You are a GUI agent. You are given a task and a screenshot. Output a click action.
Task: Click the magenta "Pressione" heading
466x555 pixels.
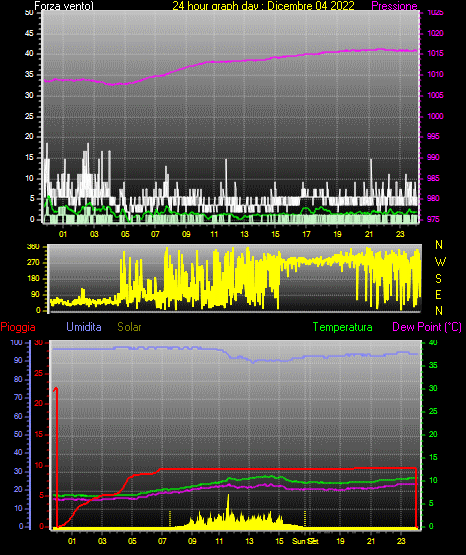tap(394, 6)
